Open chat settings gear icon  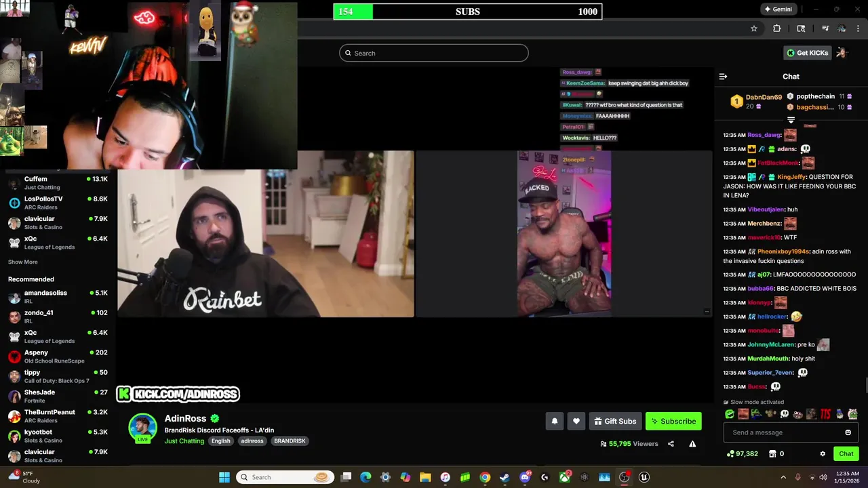point(823,453)
